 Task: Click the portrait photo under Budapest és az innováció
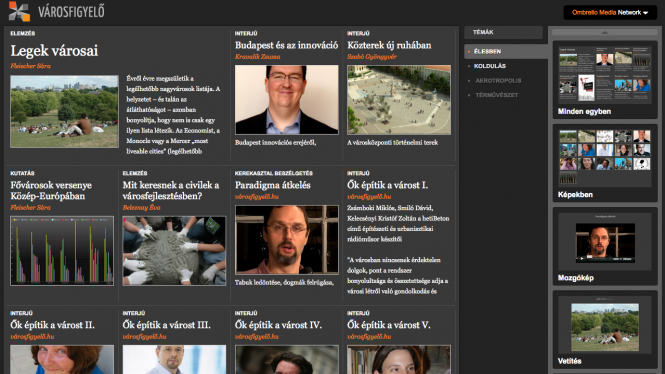[x=287, y=100]
